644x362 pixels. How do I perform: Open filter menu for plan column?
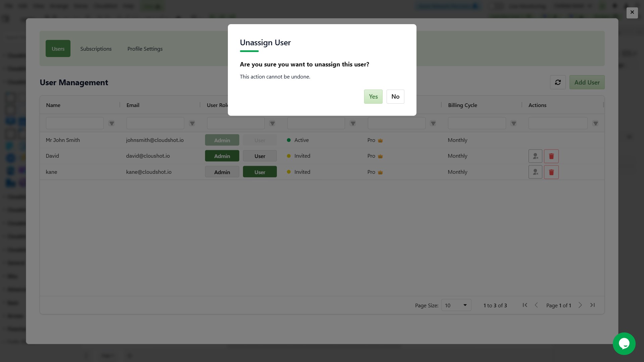point(433,123)
